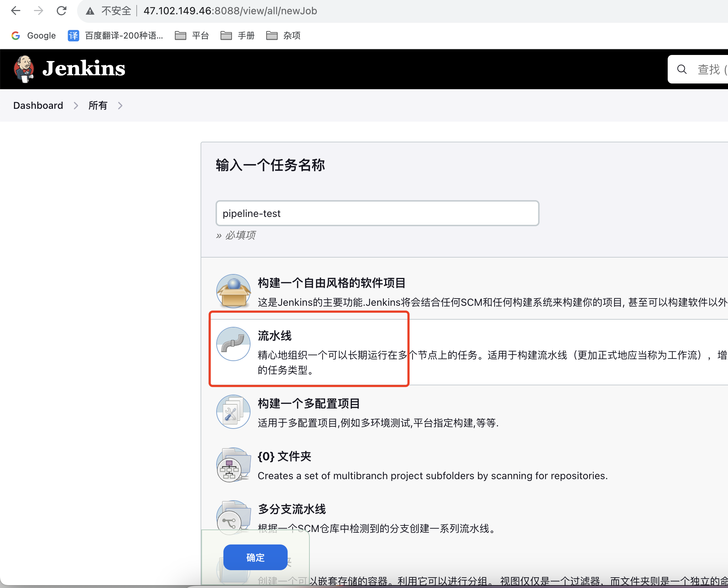Select the pipeline pipe icon
The width and height of the screenshot is (728, 588).
233,344
